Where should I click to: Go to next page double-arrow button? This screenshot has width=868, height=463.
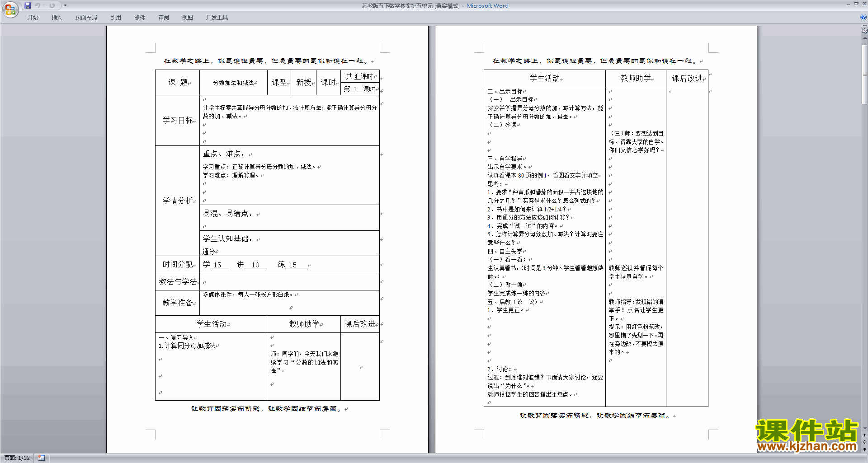click(865, 449)
